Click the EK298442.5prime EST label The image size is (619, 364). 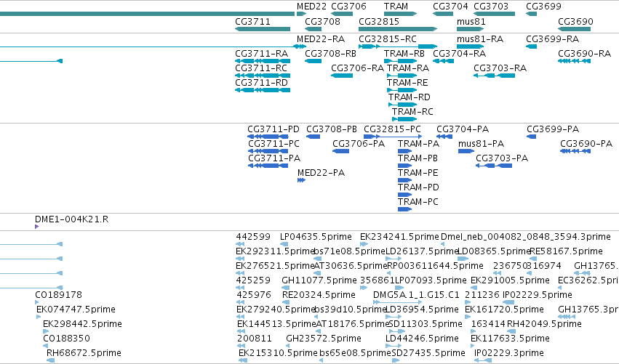pos(82,325)
